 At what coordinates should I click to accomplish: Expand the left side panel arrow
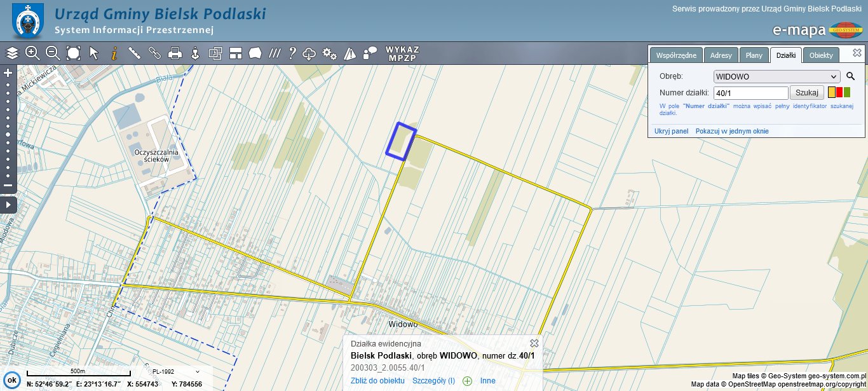coord(8,205)
